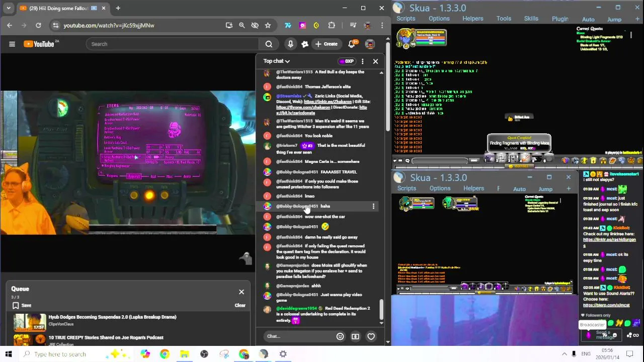Open the YouTube account avatar menu
This screenshot has height=362, width=644.
coord(370,44)
